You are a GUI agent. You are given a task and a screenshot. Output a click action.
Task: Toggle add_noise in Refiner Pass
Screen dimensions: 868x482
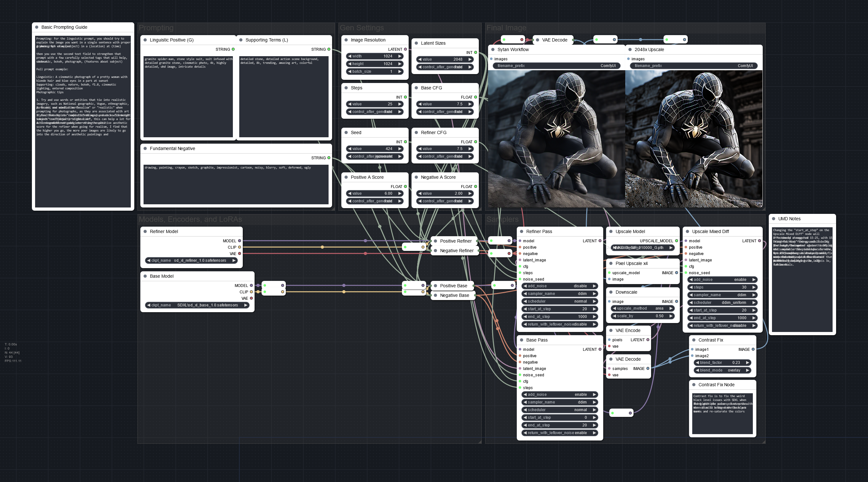click(x=560, y=286)
